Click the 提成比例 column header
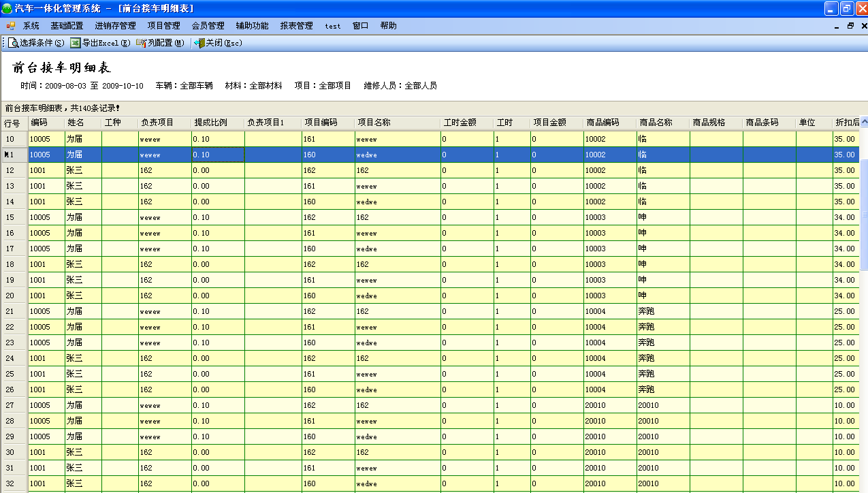Screen dimensions: 868x493 (x=218, y=123)
